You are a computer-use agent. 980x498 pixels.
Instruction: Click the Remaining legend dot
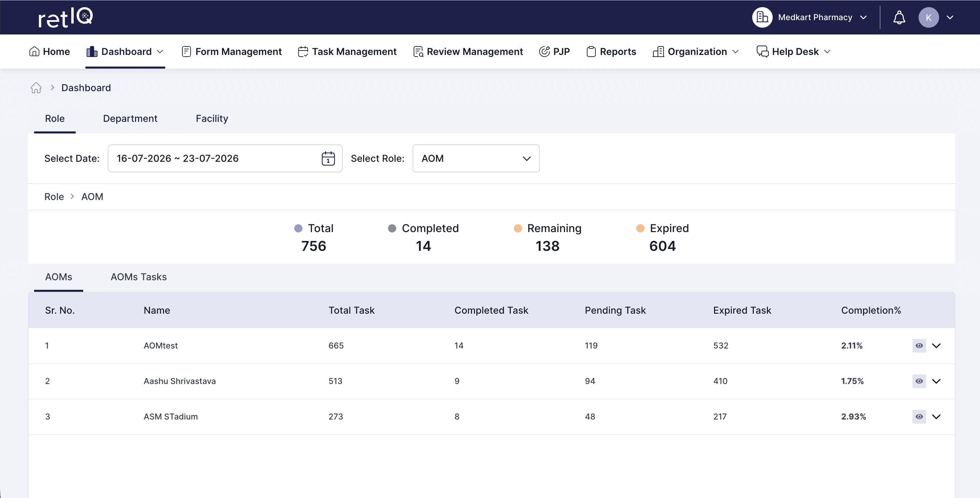click(517, 228)
